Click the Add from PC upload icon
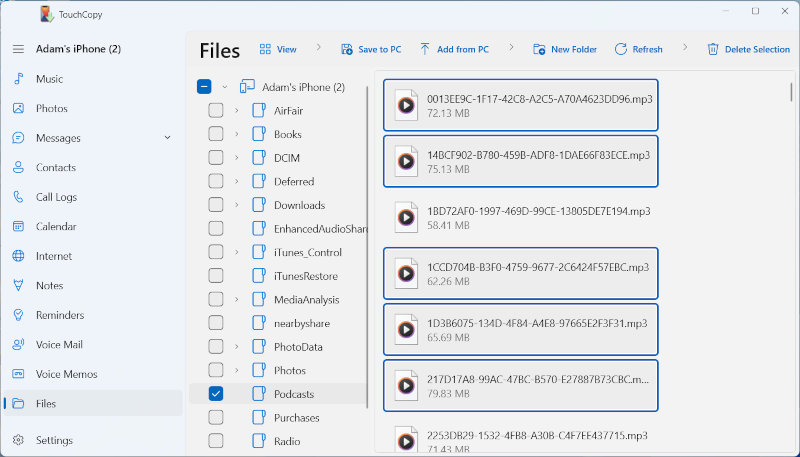Viewport: 800px width, 457px height. (x=424, y=49)
